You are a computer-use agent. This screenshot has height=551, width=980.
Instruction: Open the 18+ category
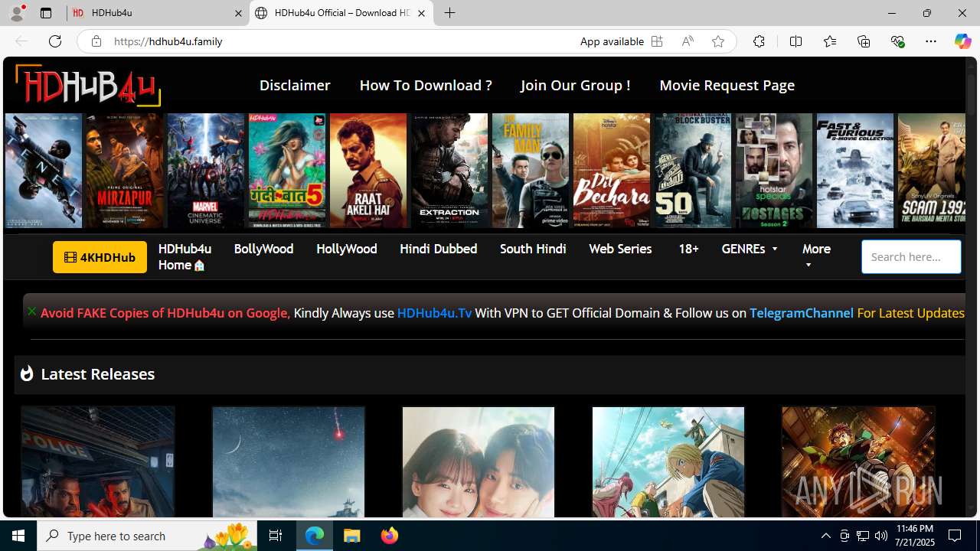(688, 249)
